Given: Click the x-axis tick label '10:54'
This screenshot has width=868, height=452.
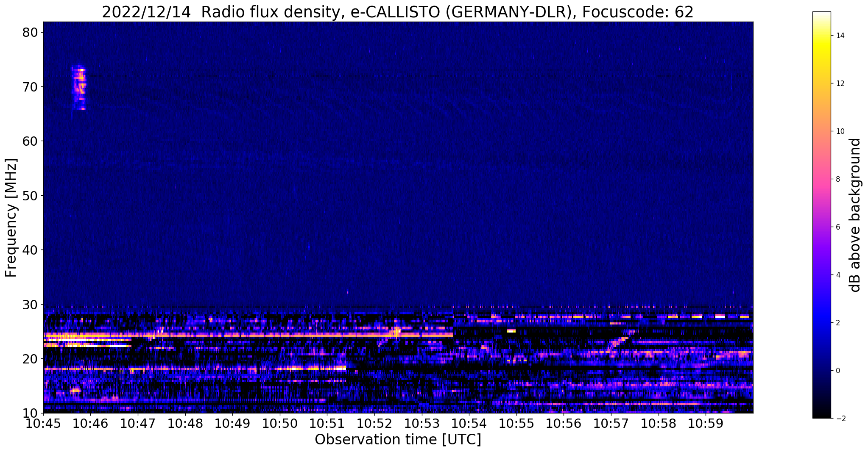Looking at the screenshot, I should (469, 423).
